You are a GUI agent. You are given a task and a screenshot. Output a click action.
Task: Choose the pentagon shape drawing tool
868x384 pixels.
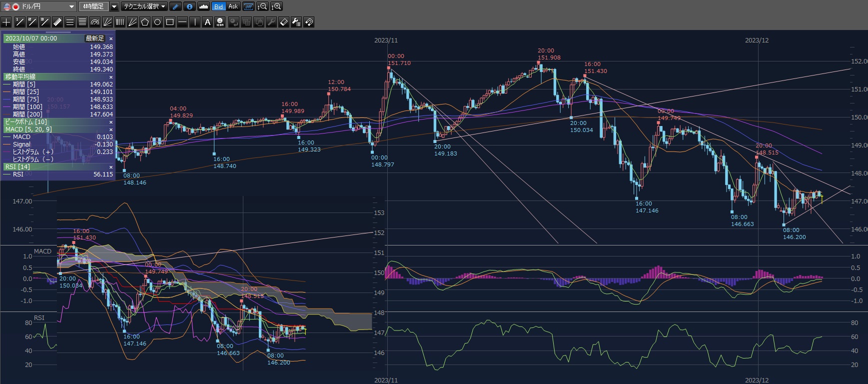click(x=145, y=22)
